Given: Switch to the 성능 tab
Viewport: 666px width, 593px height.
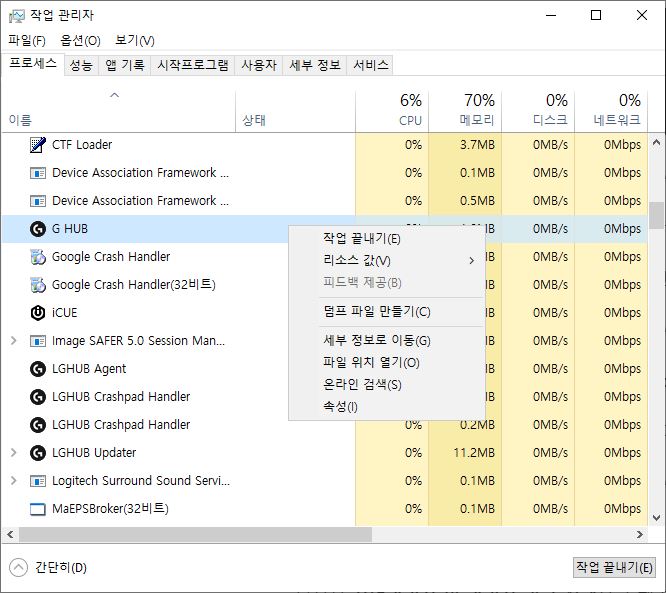Looking at the screenshot, I should pyautogui.click(x=81, y=65).
